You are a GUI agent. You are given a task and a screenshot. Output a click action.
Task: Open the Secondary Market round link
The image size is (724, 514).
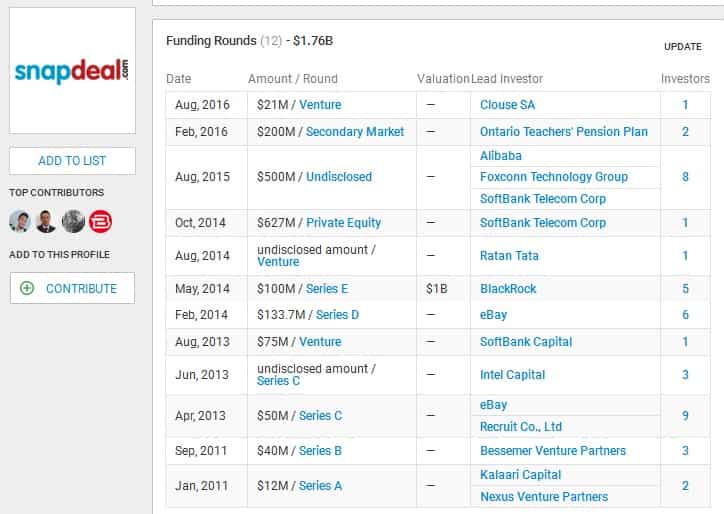pyautogui.click(x=355, y=132)
